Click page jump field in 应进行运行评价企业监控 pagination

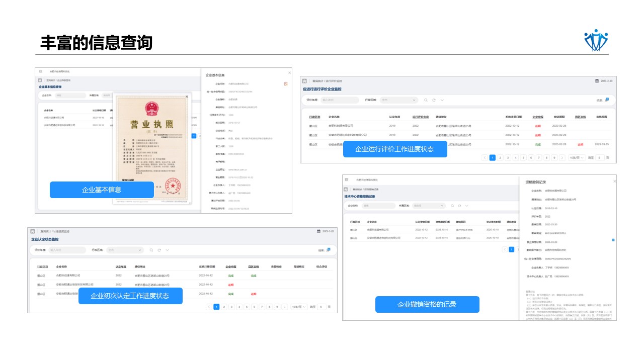600,157
